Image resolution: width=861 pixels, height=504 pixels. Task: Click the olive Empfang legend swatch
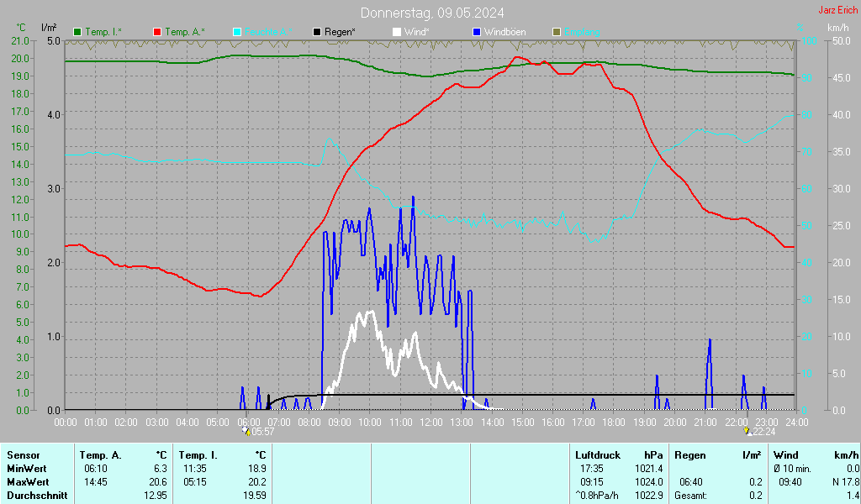557,33
